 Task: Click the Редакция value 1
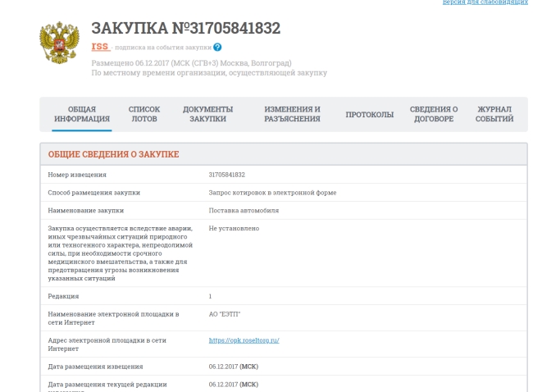coord(210,297)
